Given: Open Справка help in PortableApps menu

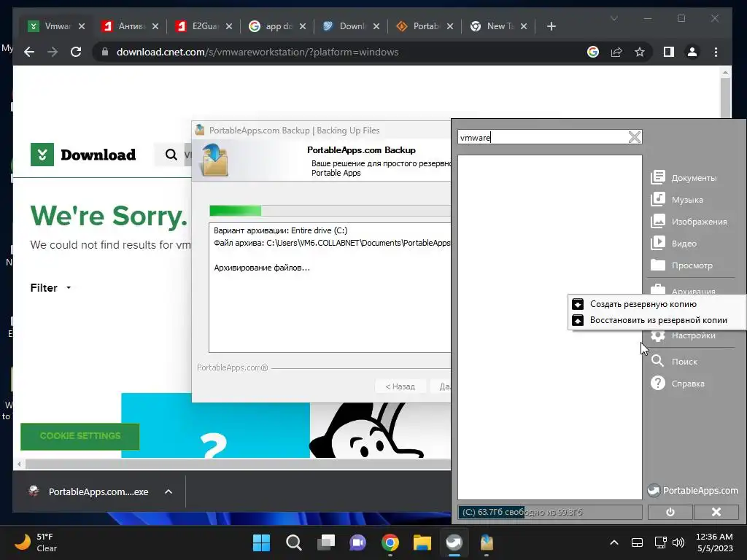Looking at the screenshot, I should (678, 384).
